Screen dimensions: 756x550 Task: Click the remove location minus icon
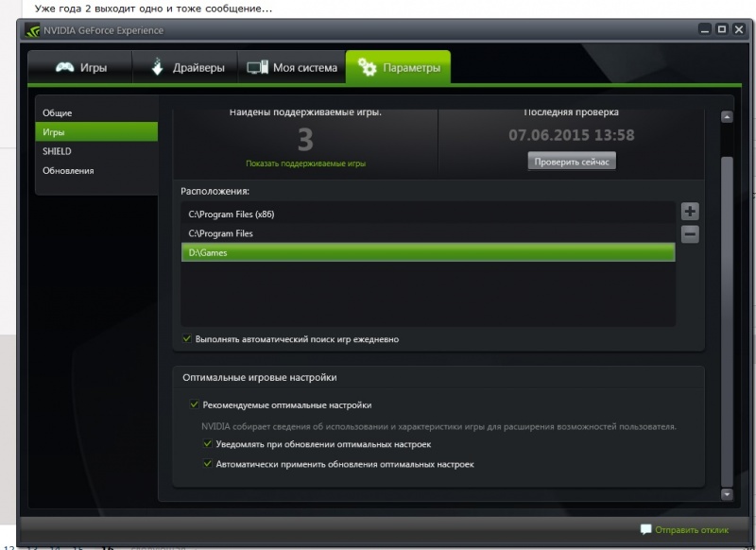(x=690, y=234)
